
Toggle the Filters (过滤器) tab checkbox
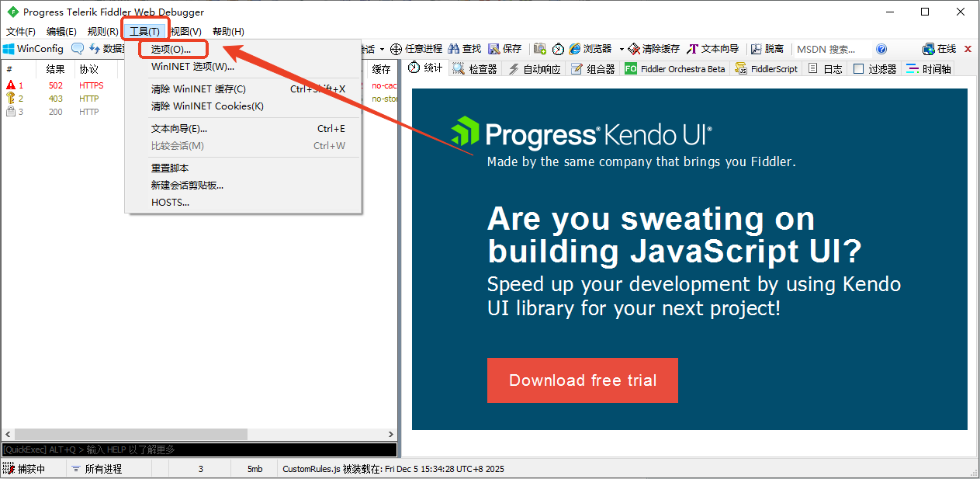(858, 69)
